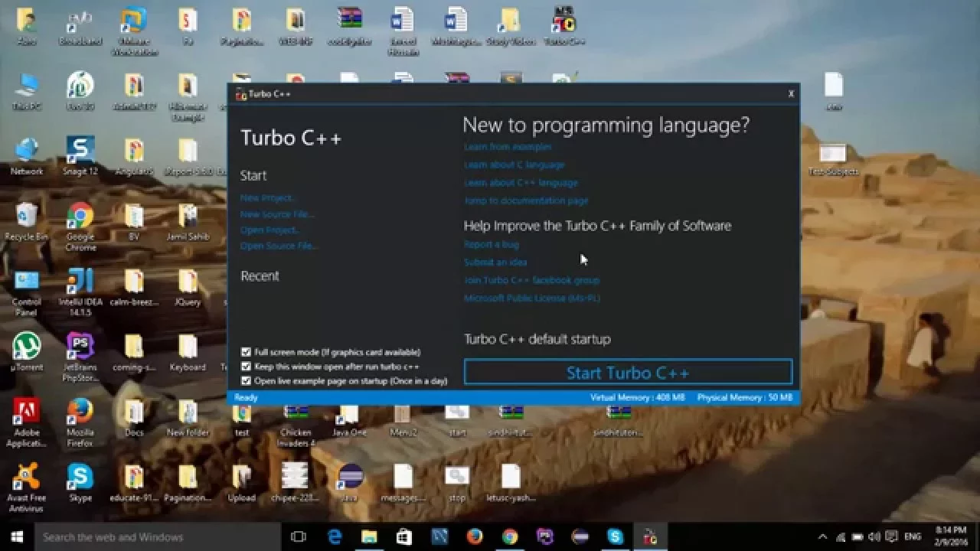The height and width of the screenshot is (551, 980).
Task: Click the Search the web and Windows box
Action: [x=158, y=537]
